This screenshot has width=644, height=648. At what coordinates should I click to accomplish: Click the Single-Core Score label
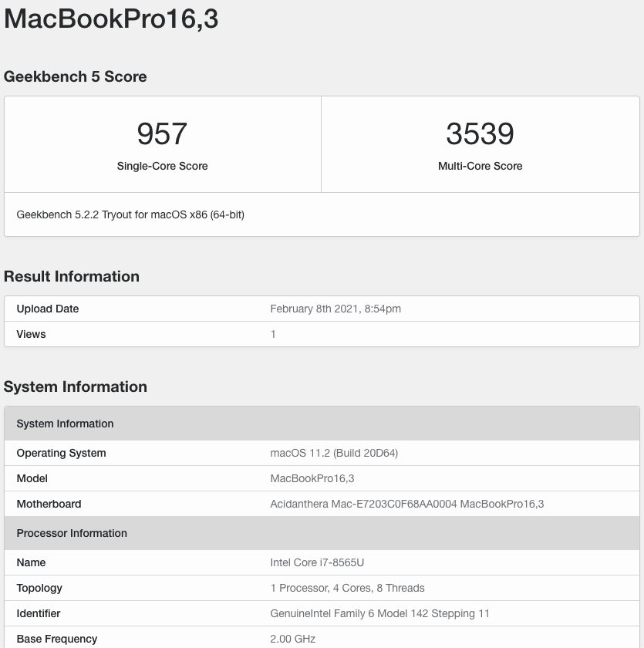tap(162, 166)
